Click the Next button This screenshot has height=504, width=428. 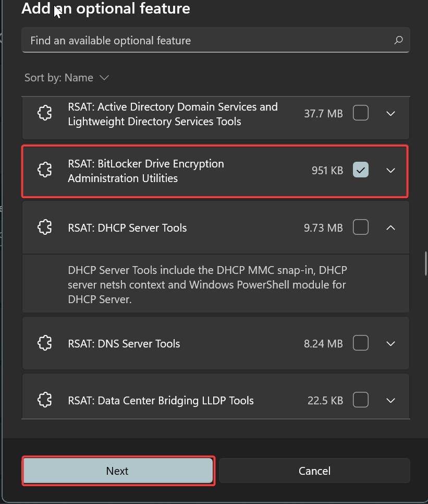(117, 471)
